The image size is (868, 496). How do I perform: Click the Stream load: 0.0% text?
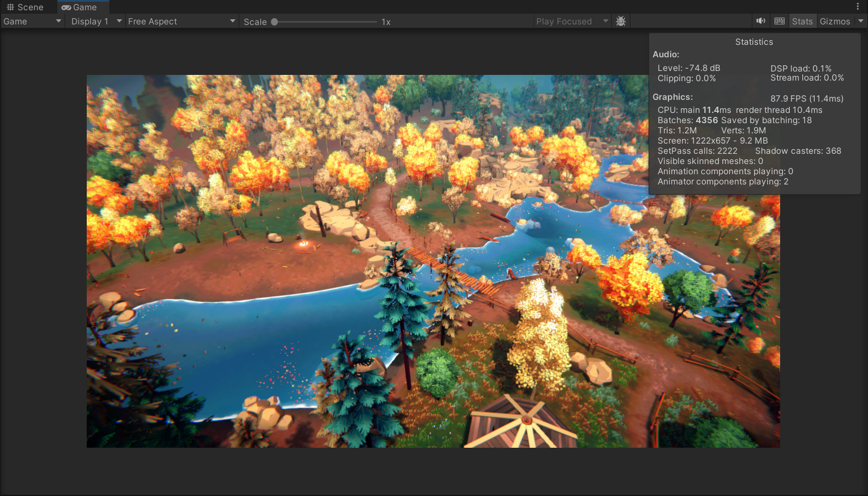[807, 78]
